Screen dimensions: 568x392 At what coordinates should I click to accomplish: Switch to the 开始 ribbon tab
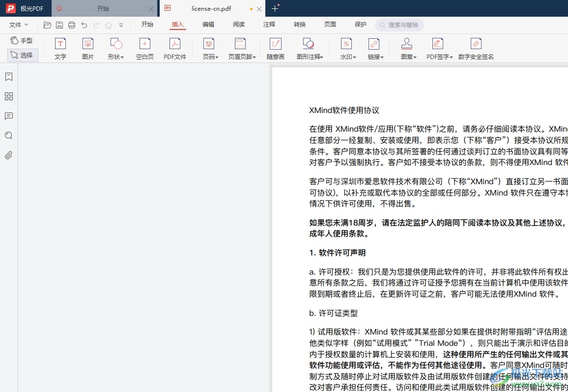147,24
